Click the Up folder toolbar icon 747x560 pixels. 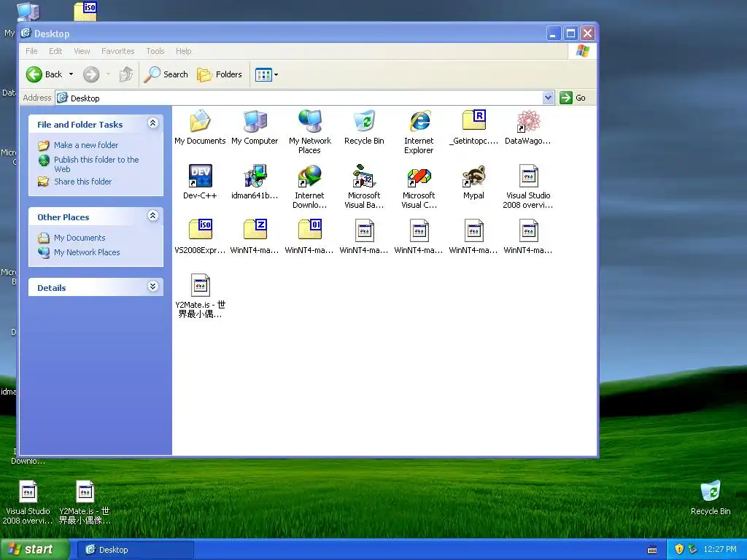point(125,74)
